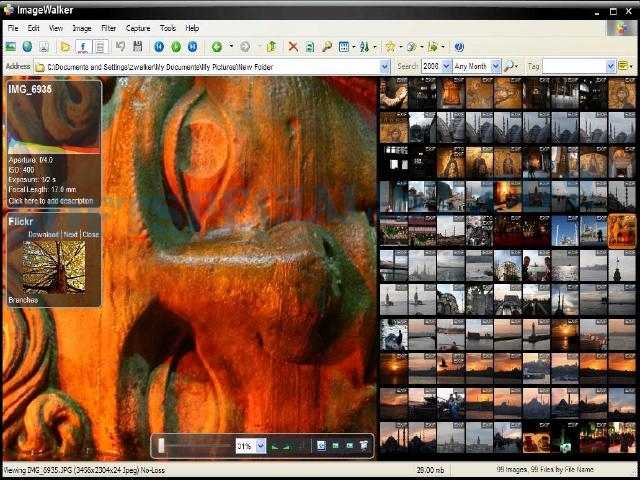Click the blue Help question mark icon
640x480 pixels.
(x=459, y=47)
